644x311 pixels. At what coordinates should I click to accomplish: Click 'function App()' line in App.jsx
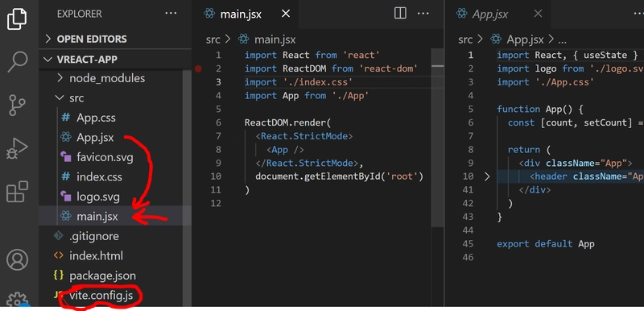(x=540, y=110)
